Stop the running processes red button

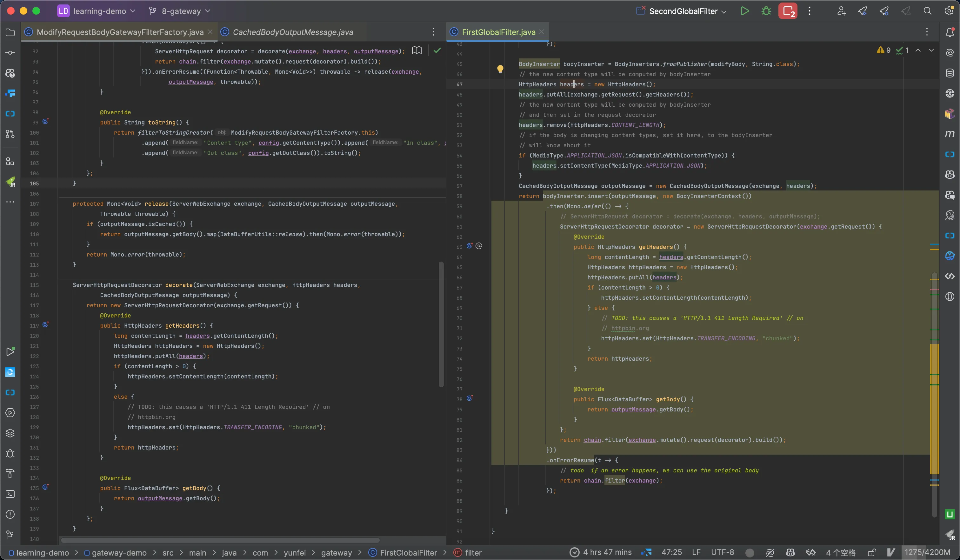point(788,11)
